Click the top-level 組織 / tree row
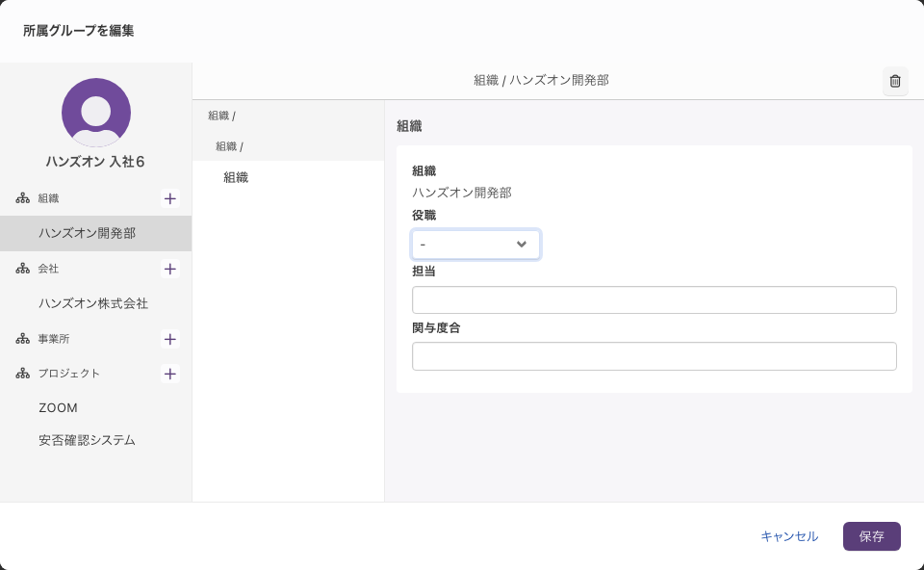 point(288,116)
